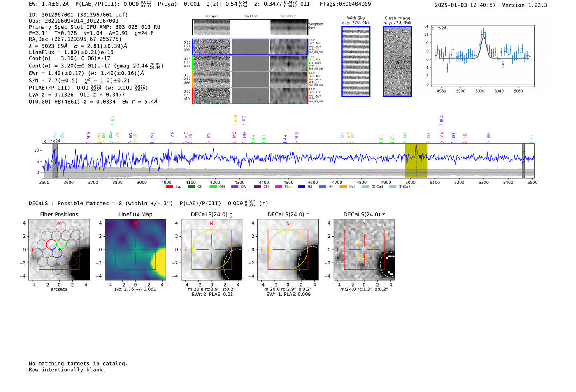
Task: Click the 's/b: 2.76 +/- 0.061' caption
Action: 135,289
